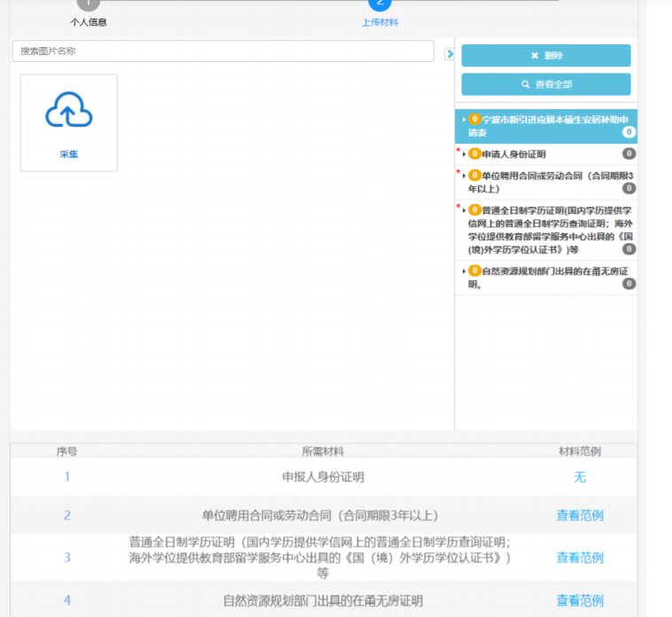Expand arrow beside 宁波市新引进应届本硕生安居补助申请表

[464, 120]
